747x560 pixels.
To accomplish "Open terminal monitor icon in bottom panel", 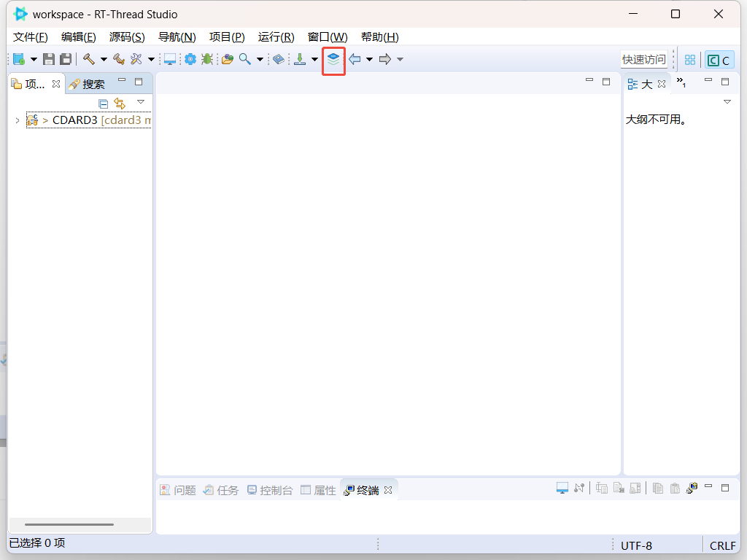I will [562, 489].
